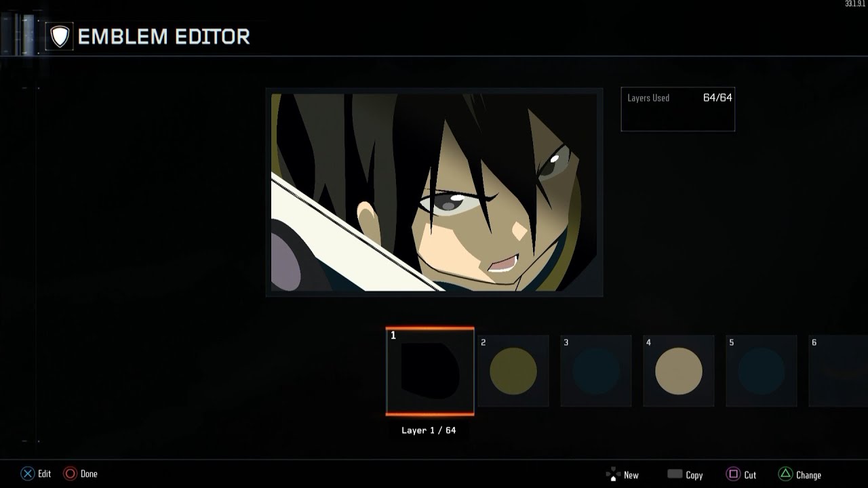Click the triangle button Change icon
The width and height of the screenshot is (868, 488).
(785, 474)
